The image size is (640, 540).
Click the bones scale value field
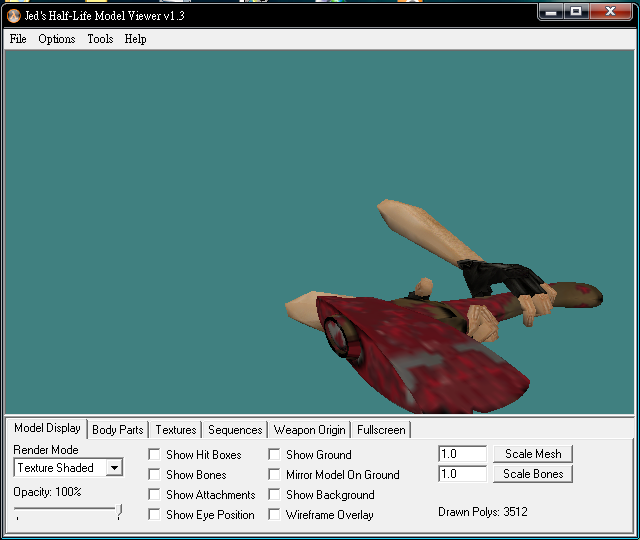462,474
